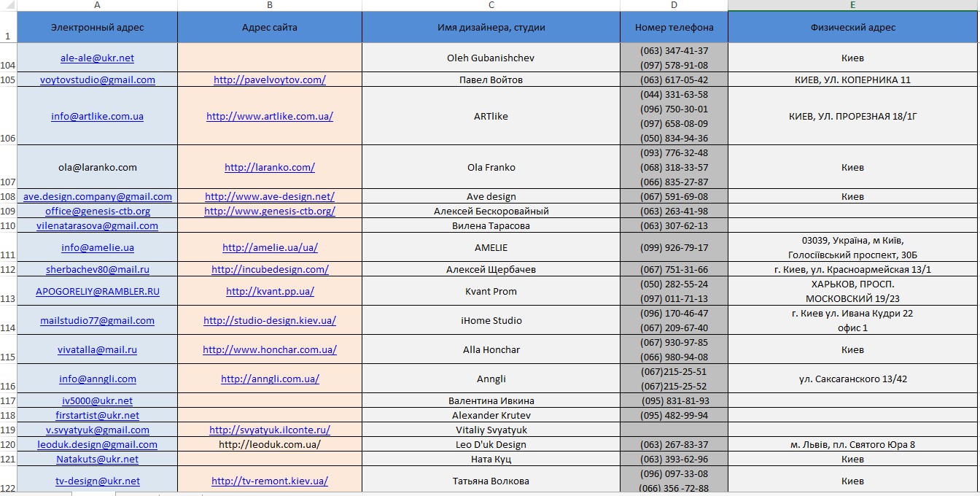Open the http://www.honchar.com.ua/ link

[x=270, y=350]
